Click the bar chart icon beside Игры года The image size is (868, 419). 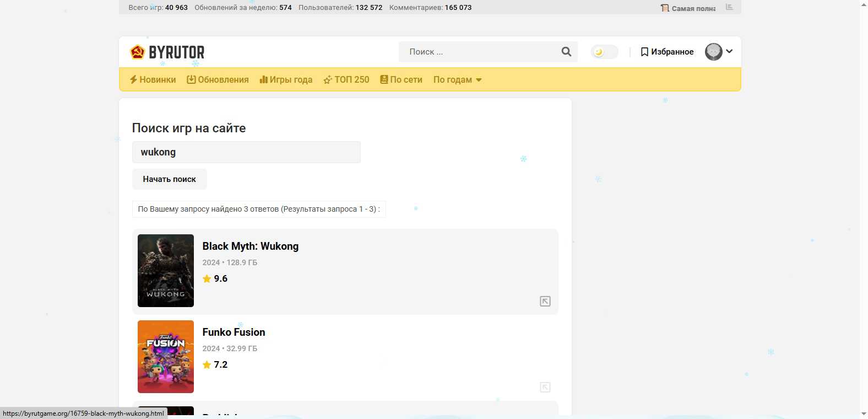(263, 79)
